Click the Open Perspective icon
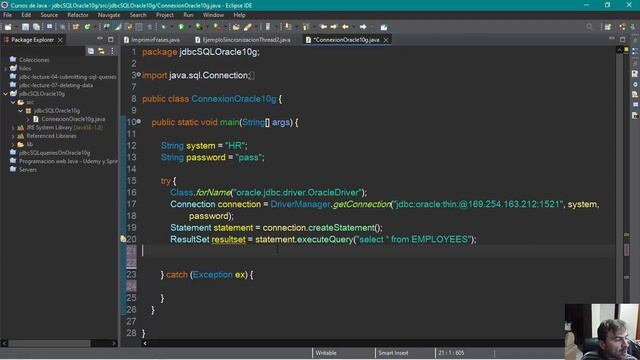 click(608, 27)
